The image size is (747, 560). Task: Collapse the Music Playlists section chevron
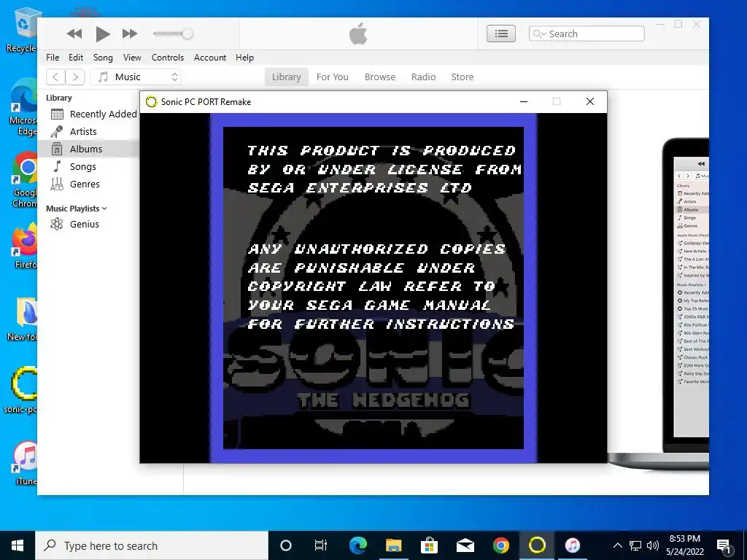click(x=104, y=209)
